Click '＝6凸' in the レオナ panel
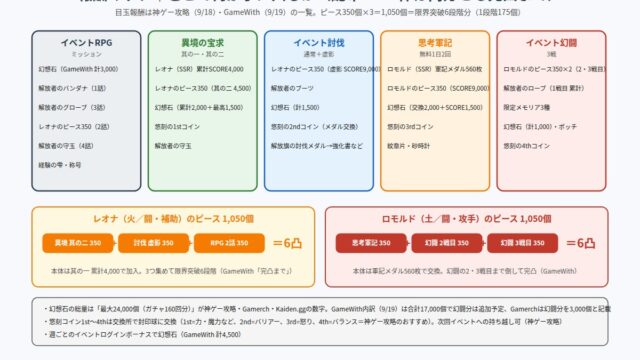 [287, 243]
